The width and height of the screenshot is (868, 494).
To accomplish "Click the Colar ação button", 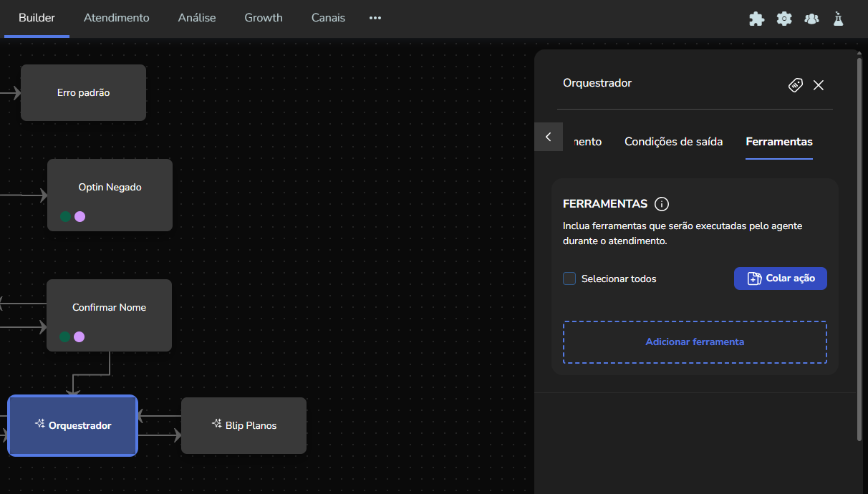I will pos(780,279).
